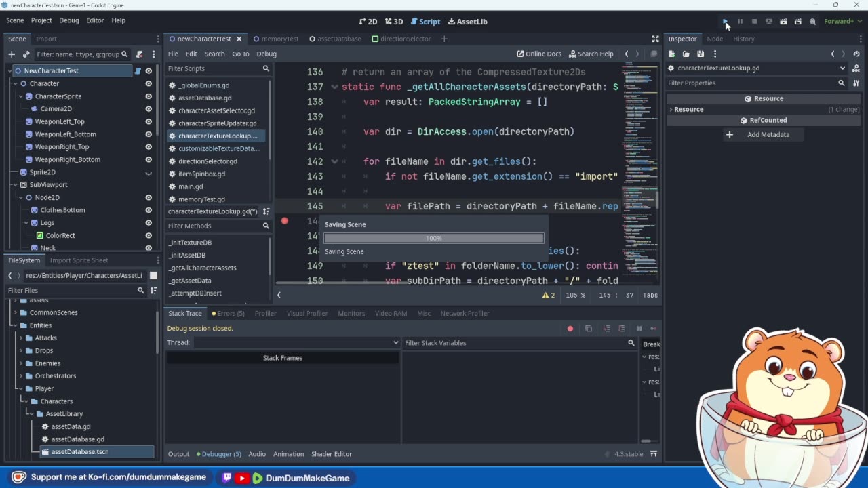This screenshot has width=868, height=488.
Task: Collapse the _getAllCharacterAssets function fold arrow
Action: click(334, 87)
